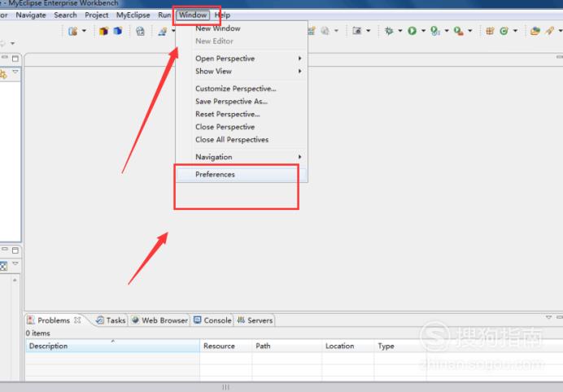Click the New Java Package toolbar icon
Screen dimensions: 563x392
pos(490,31)
